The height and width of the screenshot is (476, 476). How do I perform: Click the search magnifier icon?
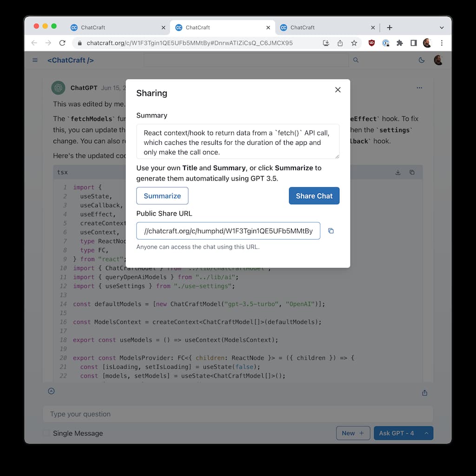pyautogui.click(x=356, y=60)
